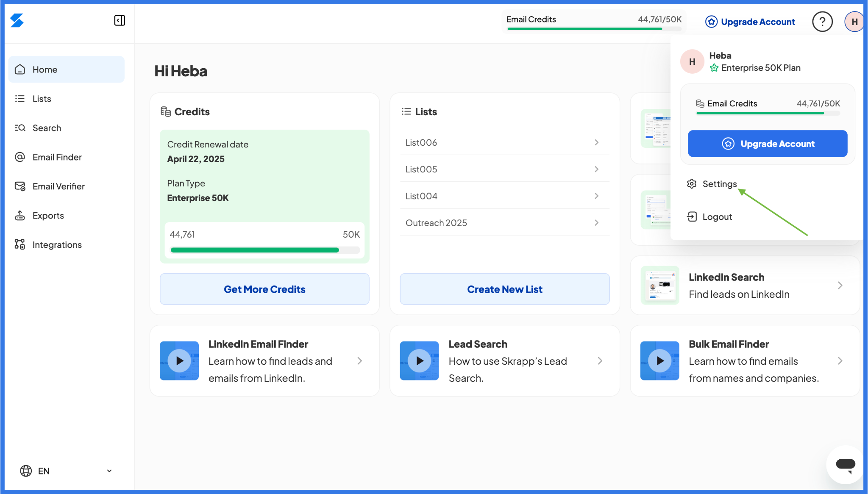
Task: Click the blue button's star badge icon
Action: [728, 144]
